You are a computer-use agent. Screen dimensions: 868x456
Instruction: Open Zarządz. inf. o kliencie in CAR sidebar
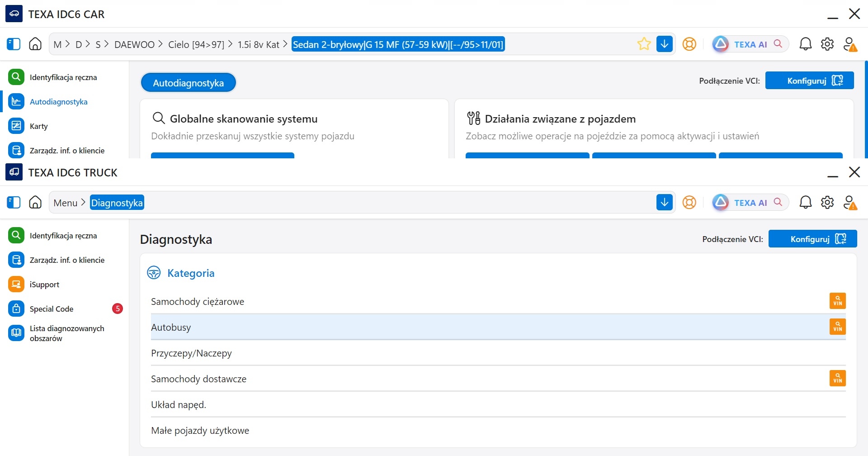[x=64, y=151]
